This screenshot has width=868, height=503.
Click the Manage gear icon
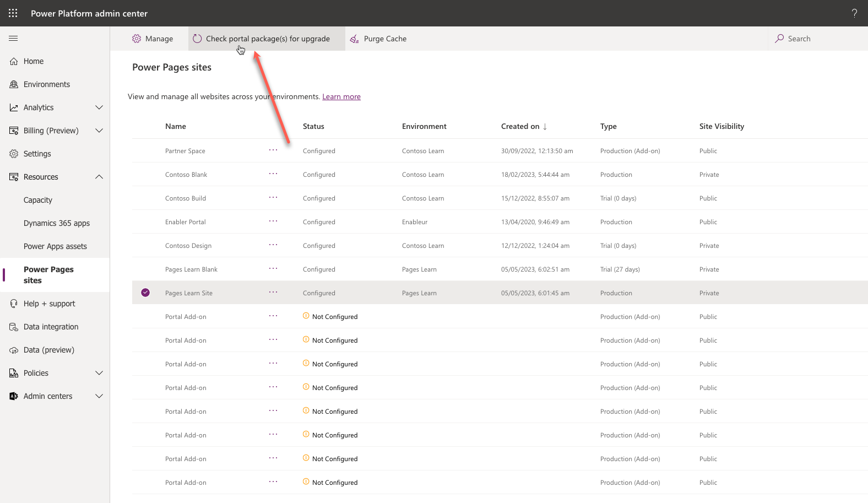[137, 39]
